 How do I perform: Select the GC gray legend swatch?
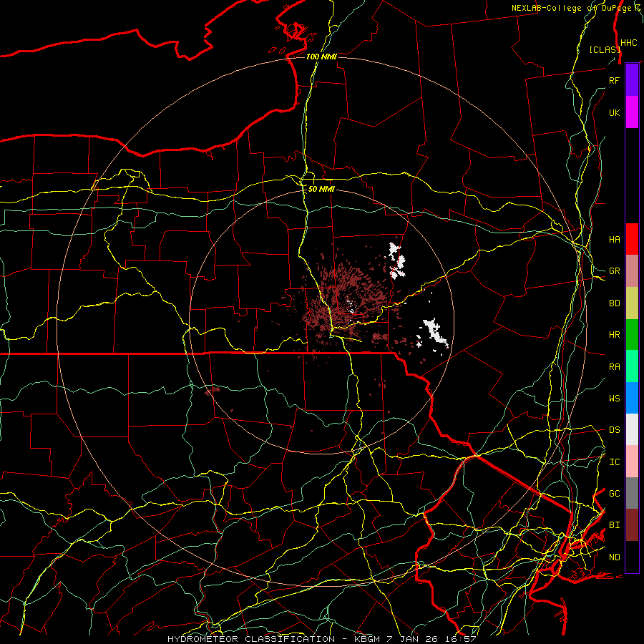pyautogui.click(x=632, y=493)
